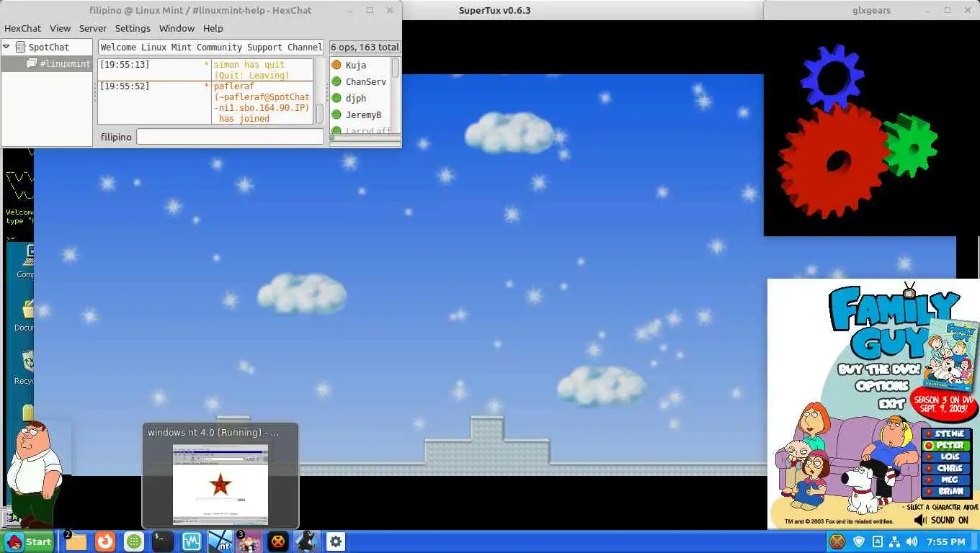Open the HexChat menu
The image size is (980, 553).
point(23,28)
